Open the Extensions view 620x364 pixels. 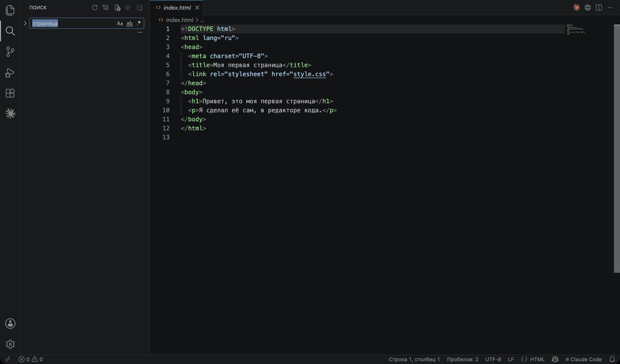coord(10,93)
